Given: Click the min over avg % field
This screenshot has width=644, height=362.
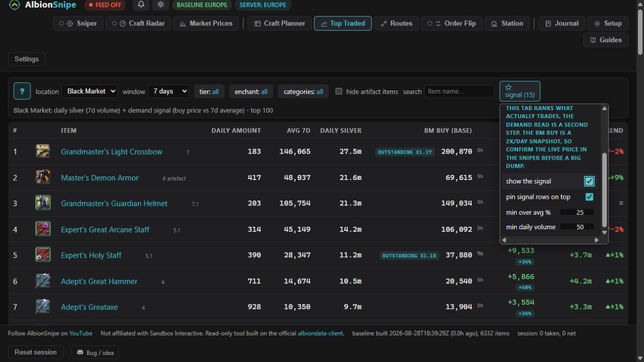Looking at the screenshot, I should click(x=577, y=213).
